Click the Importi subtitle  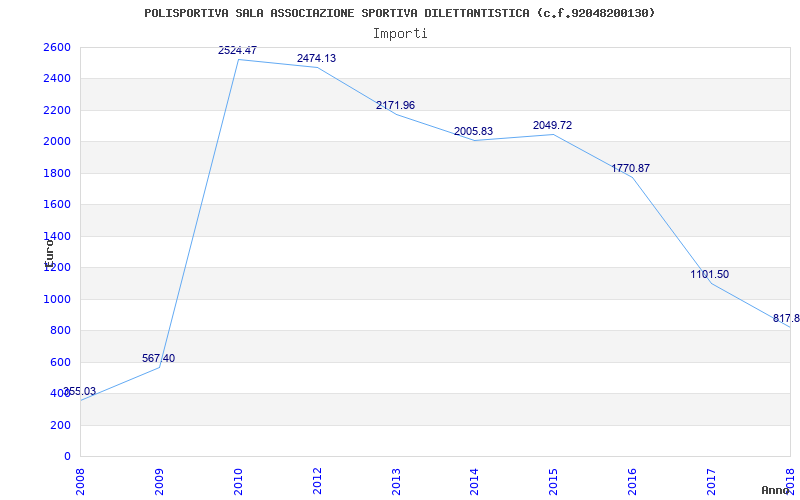[x=400, y=34]
